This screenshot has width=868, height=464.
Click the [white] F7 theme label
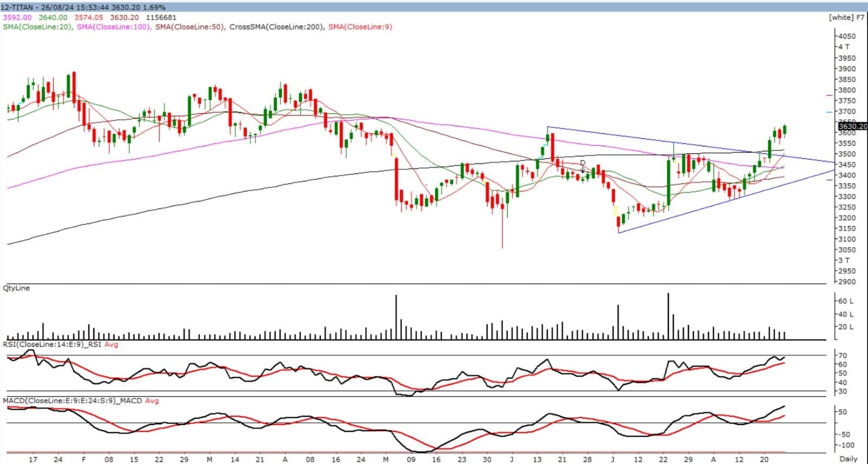pos(846,17)
